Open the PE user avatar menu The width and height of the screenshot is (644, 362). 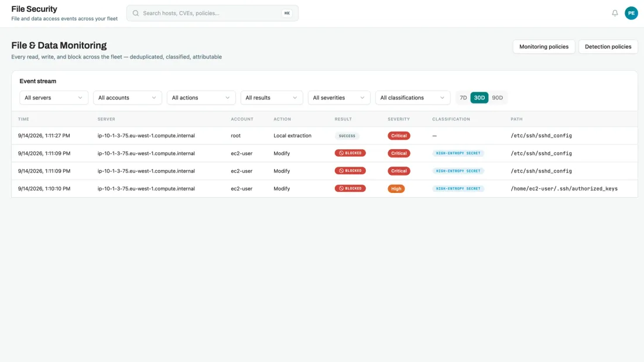[x=631, y=13]
